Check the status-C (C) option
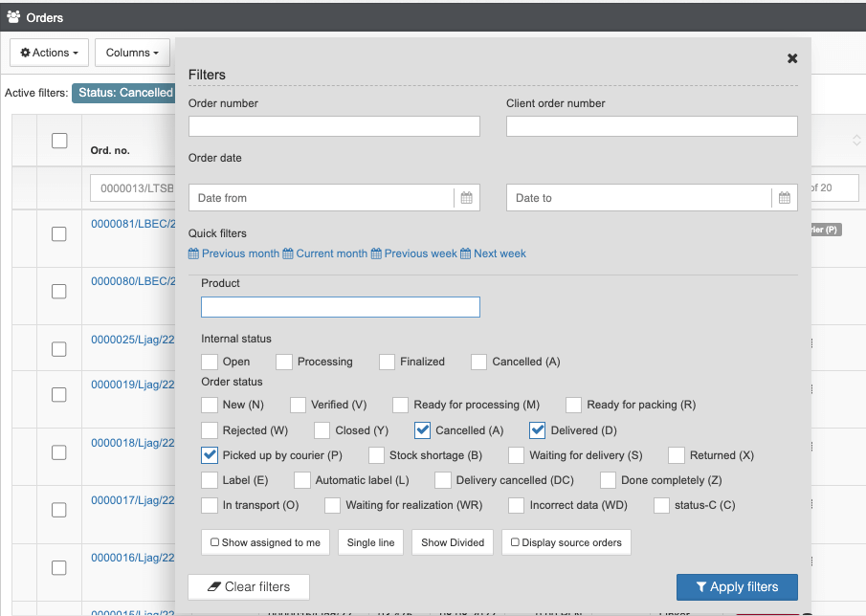866x616 pixels. (661, 505)
